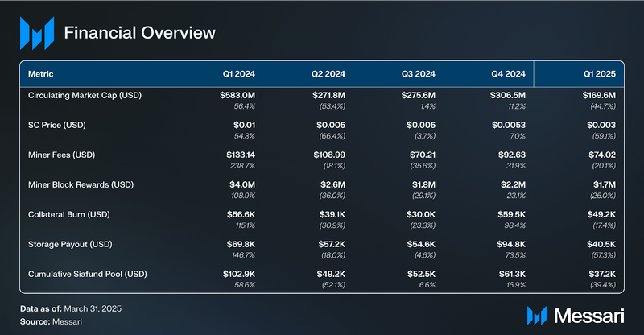Click the $1.8M block rewards value
This screenshot has width=644, height=335.
coord(424,184)
